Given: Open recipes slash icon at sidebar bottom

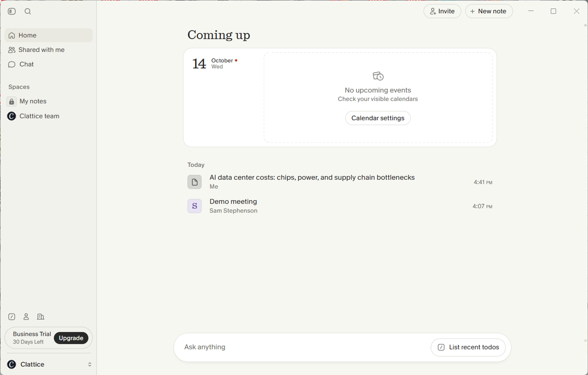Looking at the screenshot, I should pyautogui.click(x=11, y=317).
